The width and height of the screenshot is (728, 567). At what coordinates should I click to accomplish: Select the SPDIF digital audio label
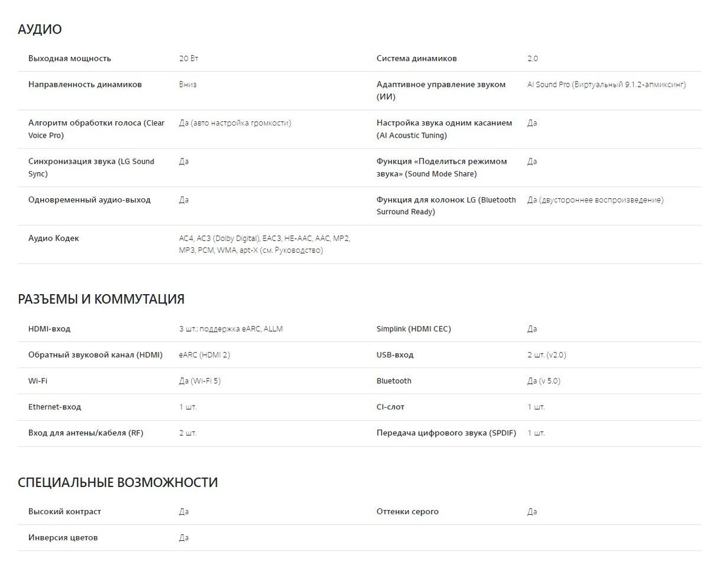tap(447, 434)
